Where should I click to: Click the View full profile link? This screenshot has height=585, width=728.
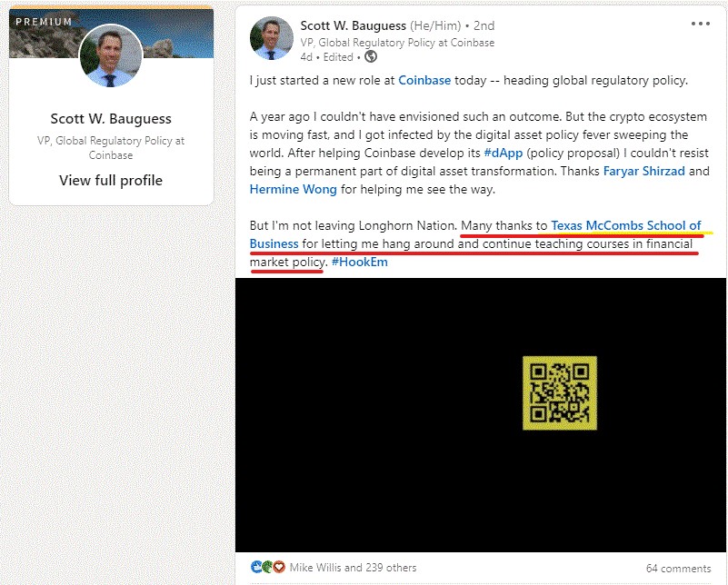point(110,180)
